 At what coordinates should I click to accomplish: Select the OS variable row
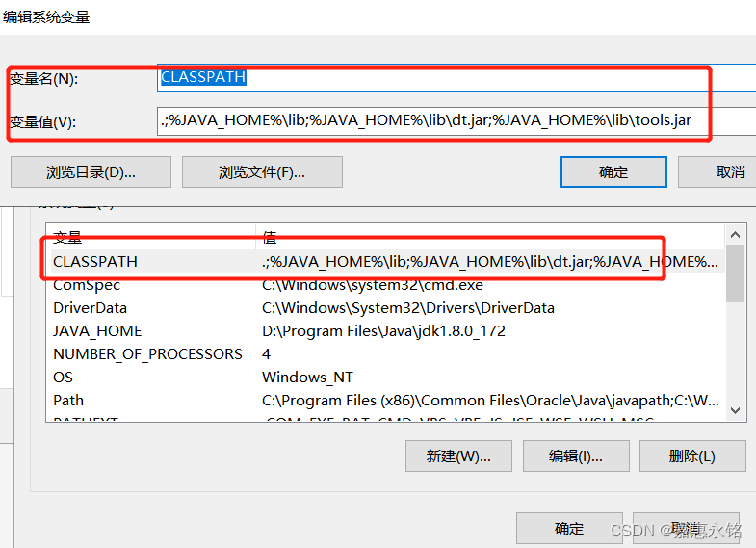click(386, 378)
